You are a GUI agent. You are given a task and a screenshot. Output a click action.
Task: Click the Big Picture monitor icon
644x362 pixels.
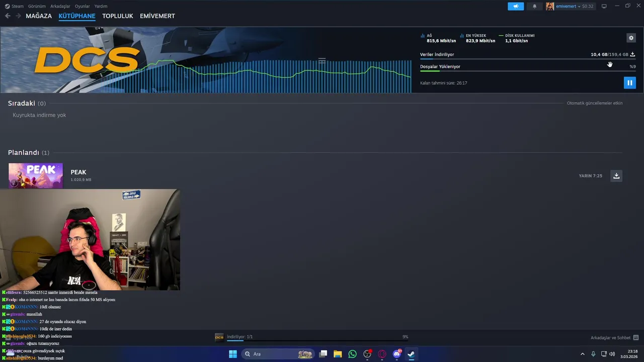(604, 6)
